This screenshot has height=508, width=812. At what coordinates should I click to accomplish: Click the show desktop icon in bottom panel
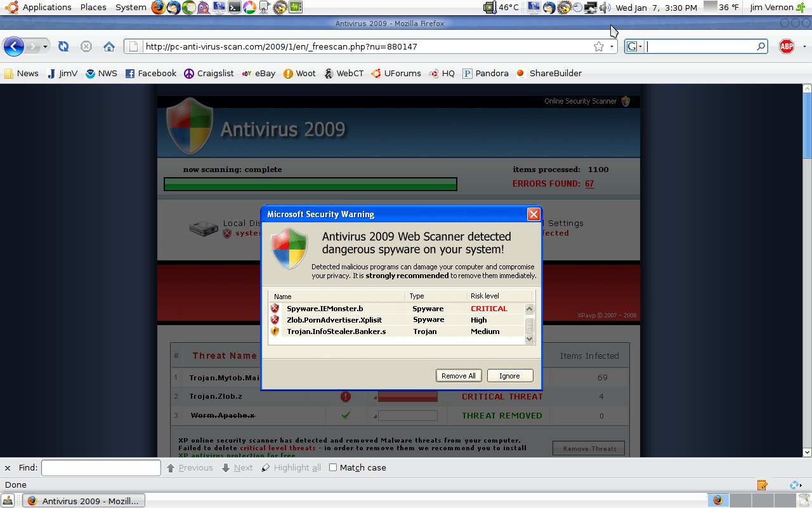point(9,500)
